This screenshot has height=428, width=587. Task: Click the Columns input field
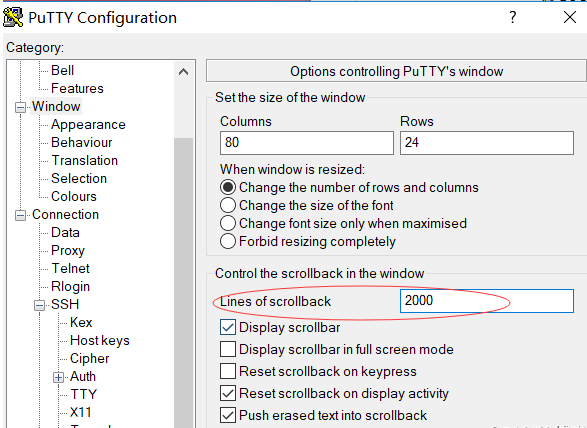[307, 143]
